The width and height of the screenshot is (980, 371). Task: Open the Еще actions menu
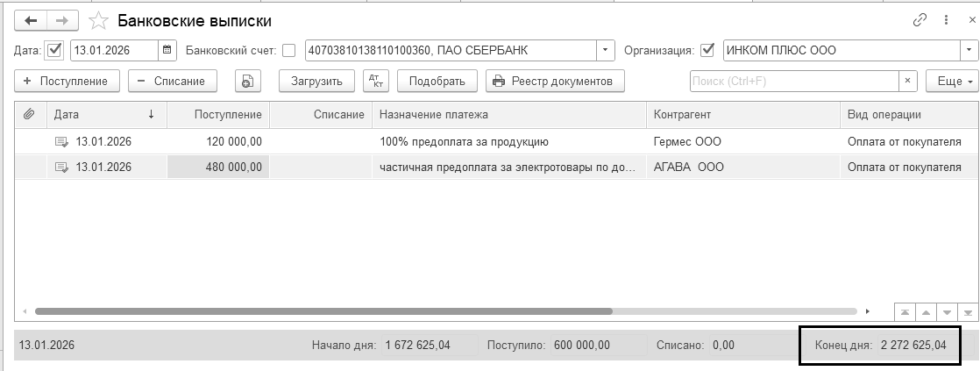pyautogui.click(x=955, y=81)
